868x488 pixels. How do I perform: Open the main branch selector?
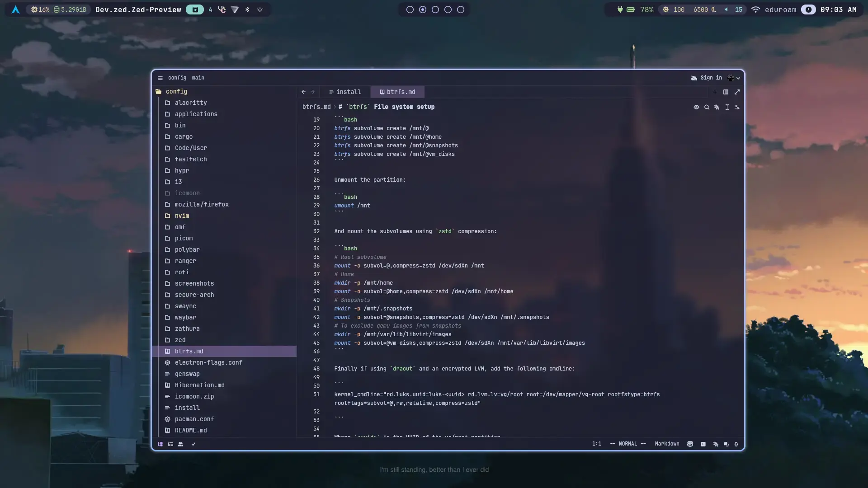[x=198, y=78]
